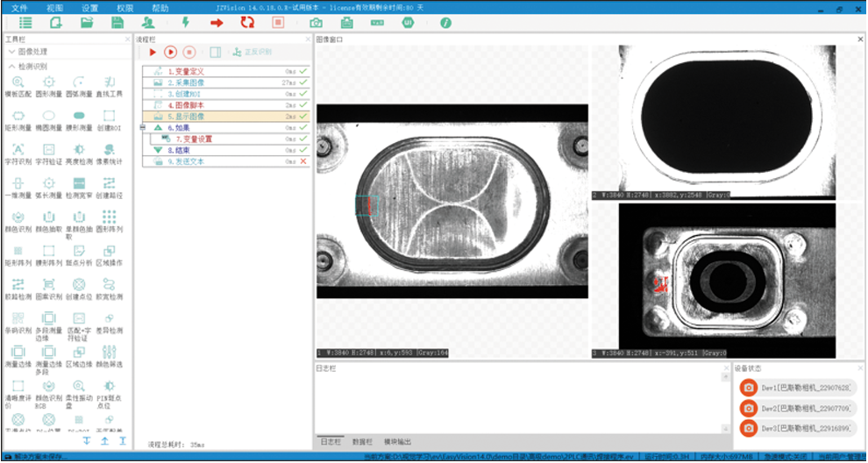Create a new solution with the new-file icon
The image size is (868, 463).
tap(56, 23)
